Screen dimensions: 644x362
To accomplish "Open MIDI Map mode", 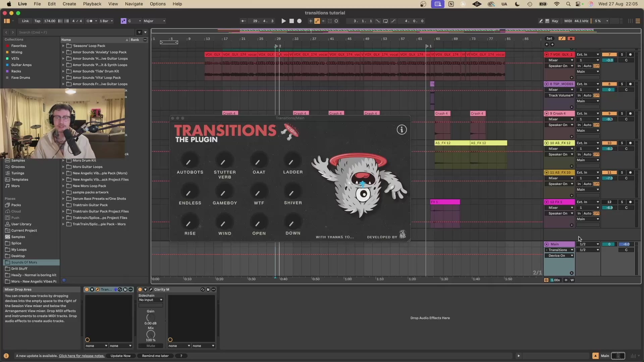I will 568,21.
